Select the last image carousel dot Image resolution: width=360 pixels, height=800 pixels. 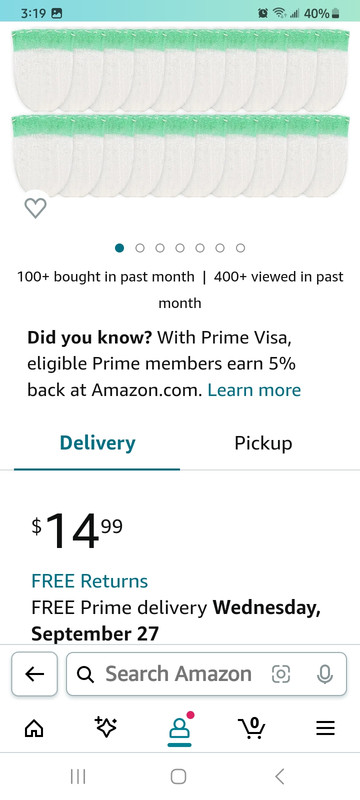[x=240, y=248]
